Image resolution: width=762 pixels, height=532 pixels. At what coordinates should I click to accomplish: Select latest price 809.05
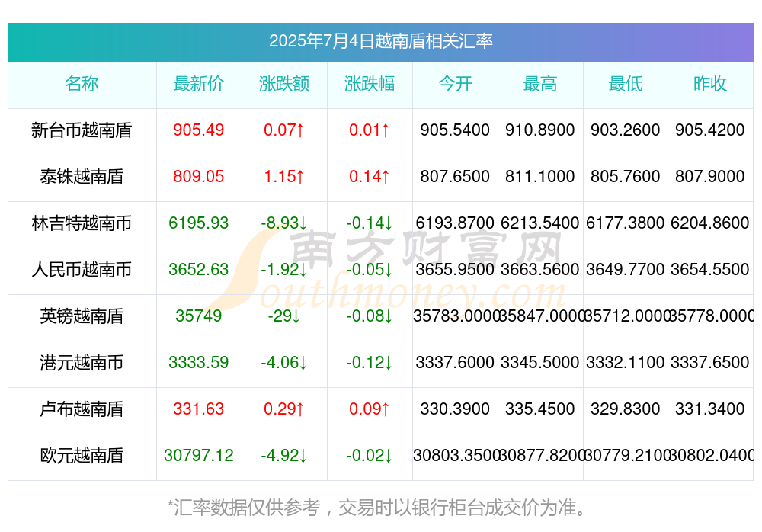(198, 177)
